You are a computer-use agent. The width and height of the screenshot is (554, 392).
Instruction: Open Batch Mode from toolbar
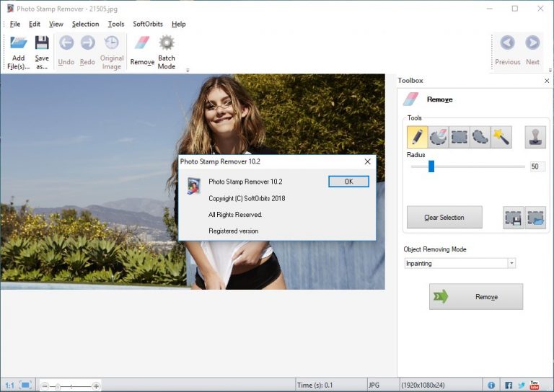coord(167,52)
